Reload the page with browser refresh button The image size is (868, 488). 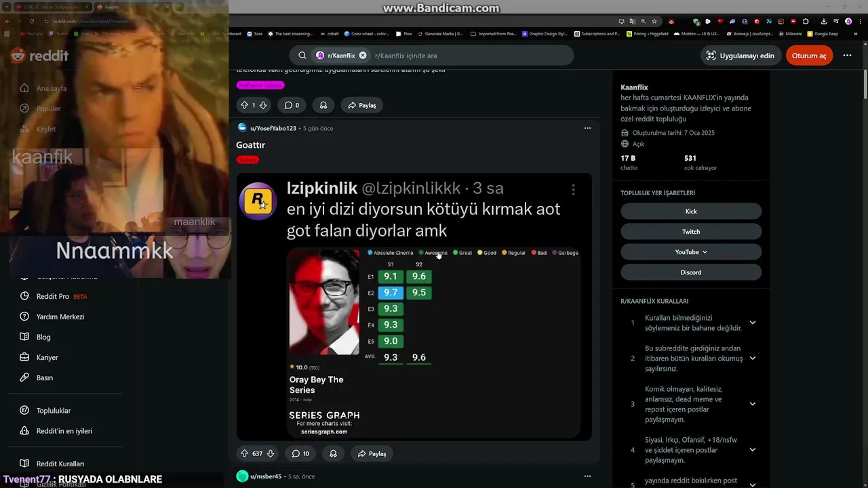31,21
